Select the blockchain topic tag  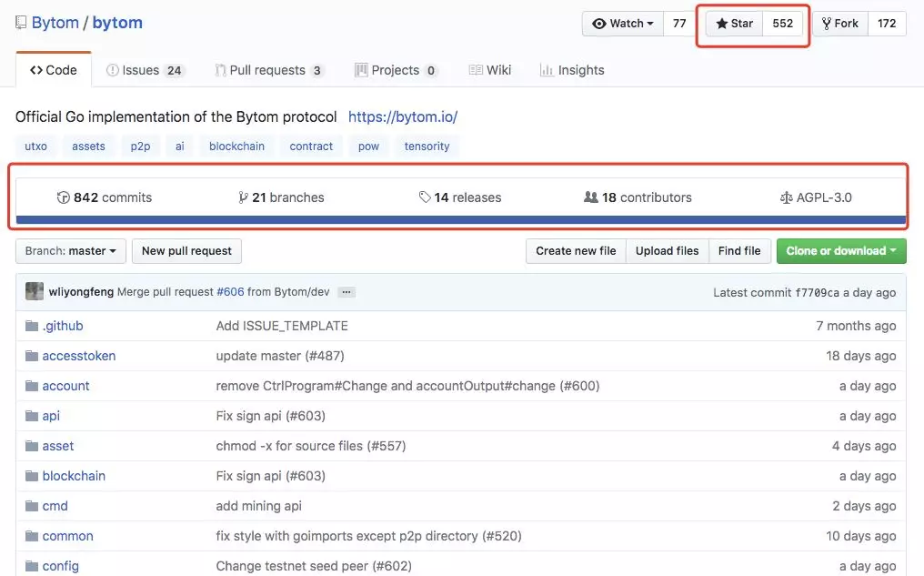point(236,147)
